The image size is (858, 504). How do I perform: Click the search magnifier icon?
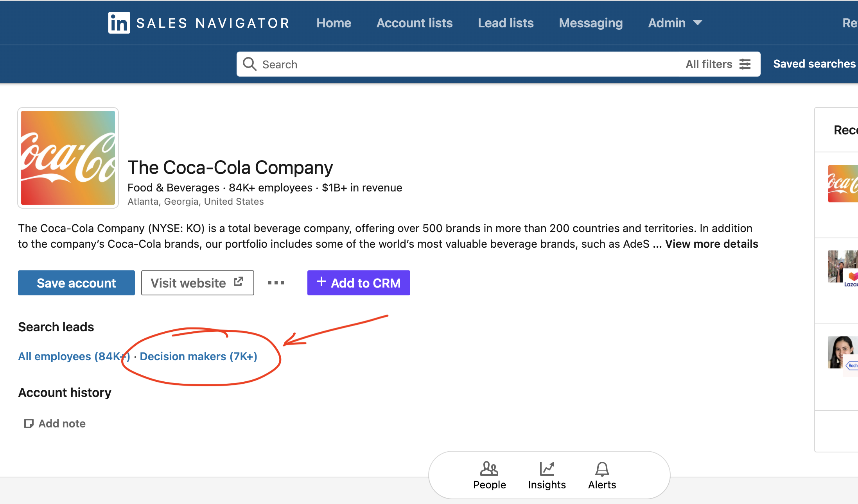[250, 64]
